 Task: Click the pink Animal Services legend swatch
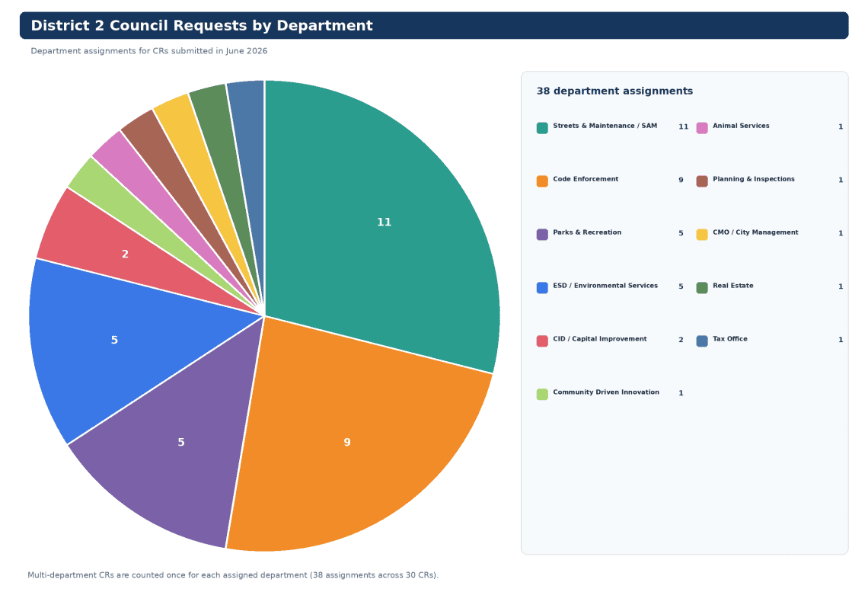point(702,128)
